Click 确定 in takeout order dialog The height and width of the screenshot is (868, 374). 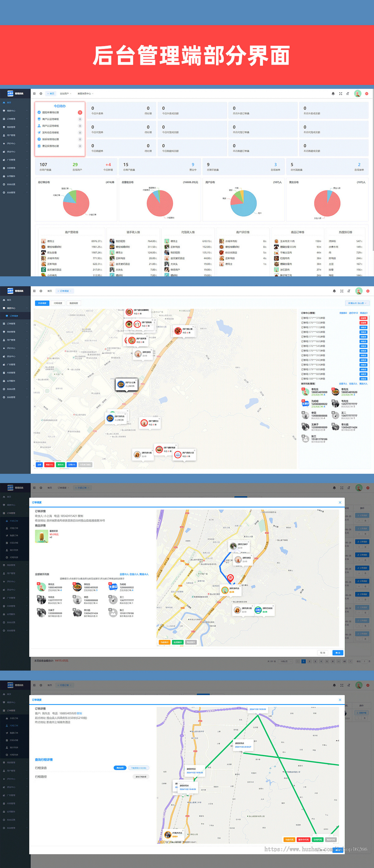pos(338,653)
